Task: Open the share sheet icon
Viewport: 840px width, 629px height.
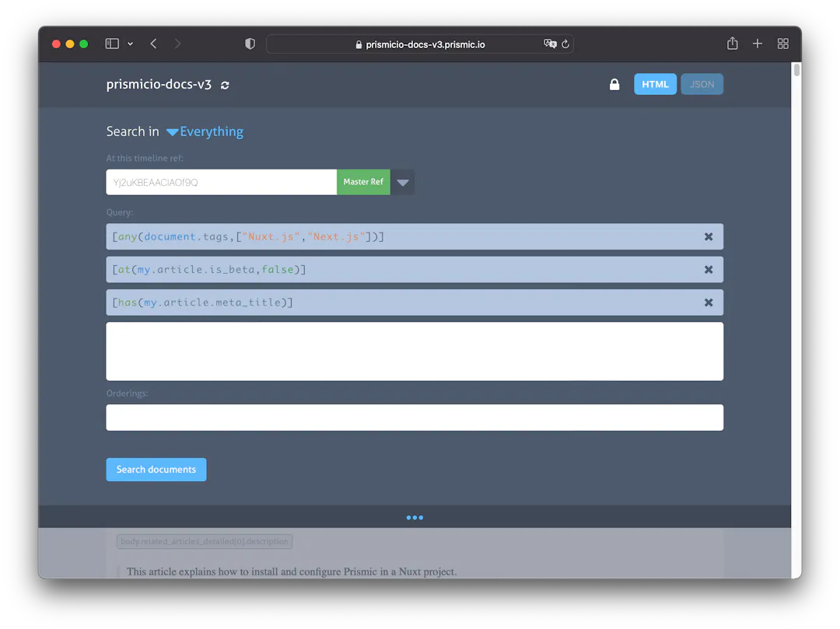Action: tap(732, 44)
